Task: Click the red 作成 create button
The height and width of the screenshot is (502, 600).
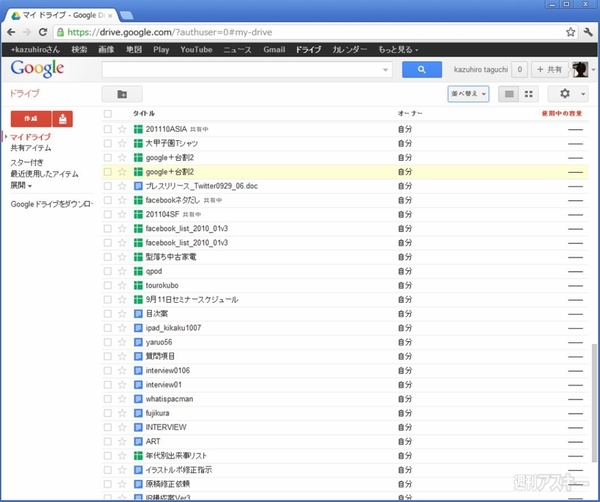Action: coord(31,119)
